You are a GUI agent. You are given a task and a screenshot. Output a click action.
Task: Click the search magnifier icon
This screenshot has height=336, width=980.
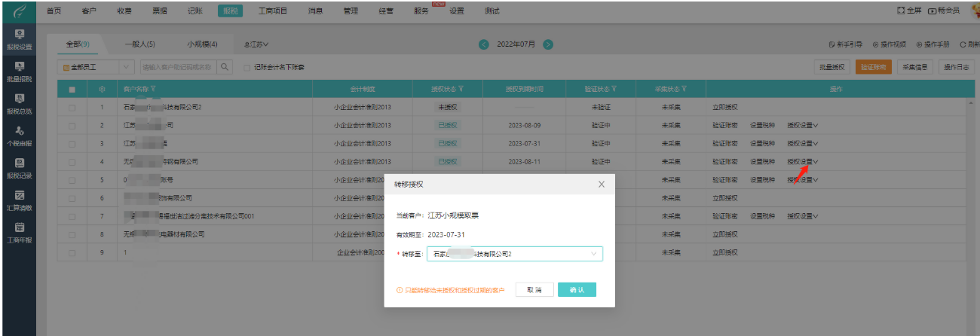click(x=225, y=68)
